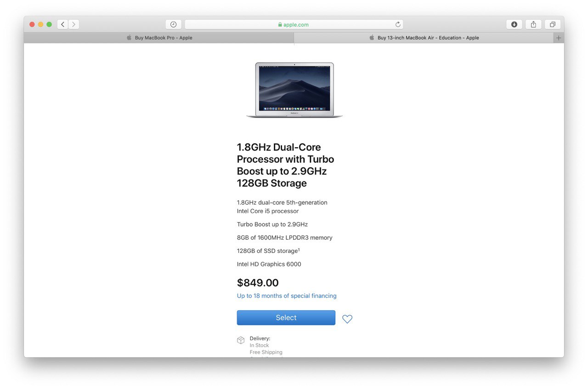The image size is (588, 389).
Task: Reload the page with the refresh icon
Action: pyautogui.click(x=398, y=24)
